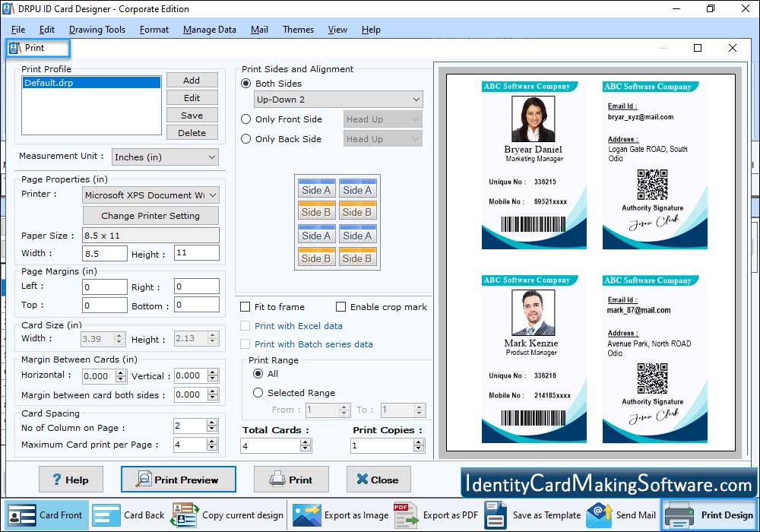This screenshot has width=760, height=532.
Task: Adjust the Vertical margin stepper
Action: [x=213, y=375]
